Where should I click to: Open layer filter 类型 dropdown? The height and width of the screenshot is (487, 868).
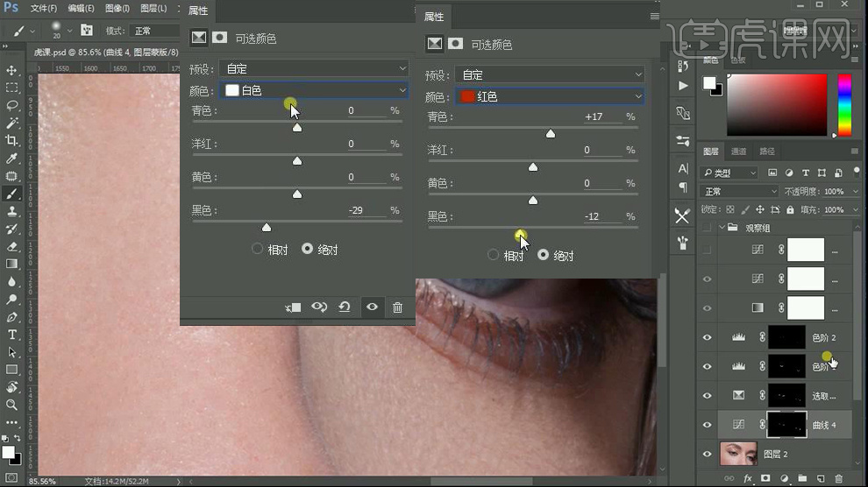point(729,173)
